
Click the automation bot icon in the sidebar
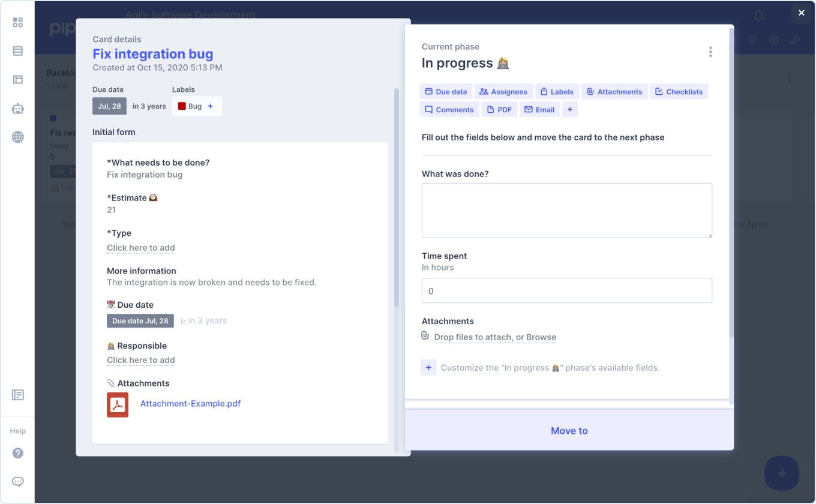(17, 109)
